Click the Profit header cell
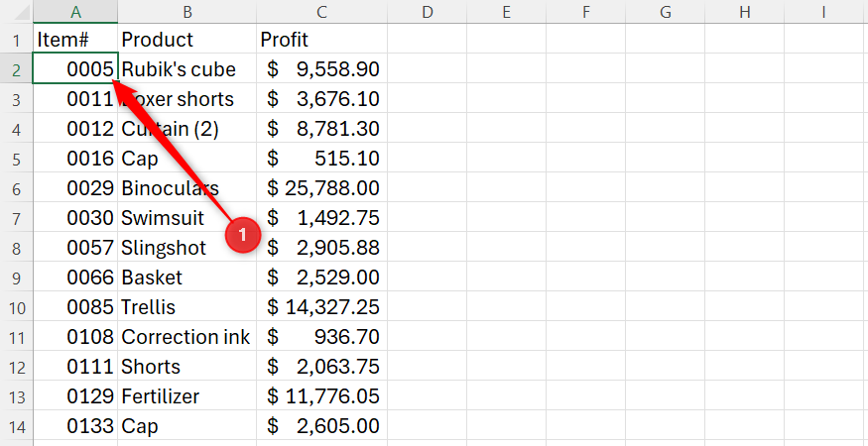868x446 pixels. (x=321, y=39)
